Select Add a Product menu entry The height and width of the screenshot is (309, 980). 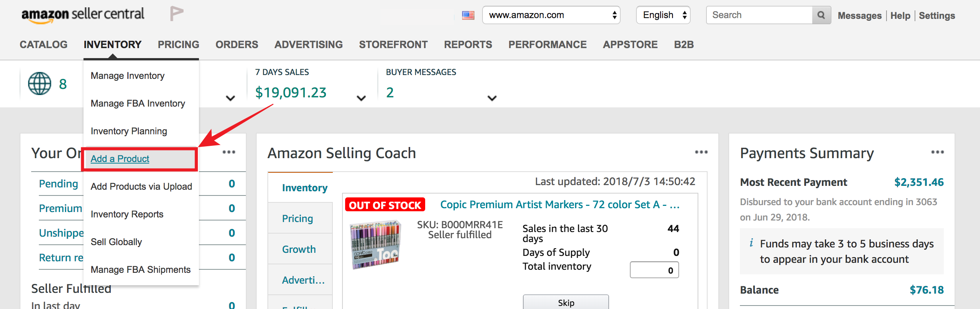[x=120, y=159]
